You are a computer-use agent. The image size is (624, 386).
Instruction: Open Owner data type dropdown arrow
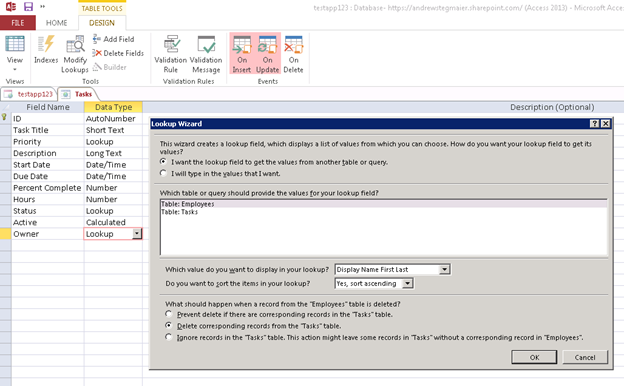tap(137, 234)
